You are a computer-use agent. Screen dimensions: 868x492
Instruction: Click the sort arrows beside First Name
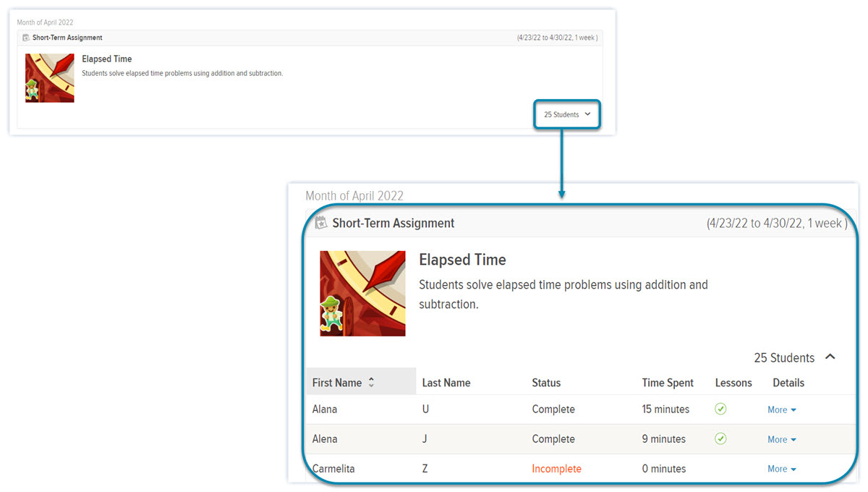[371, 382]
